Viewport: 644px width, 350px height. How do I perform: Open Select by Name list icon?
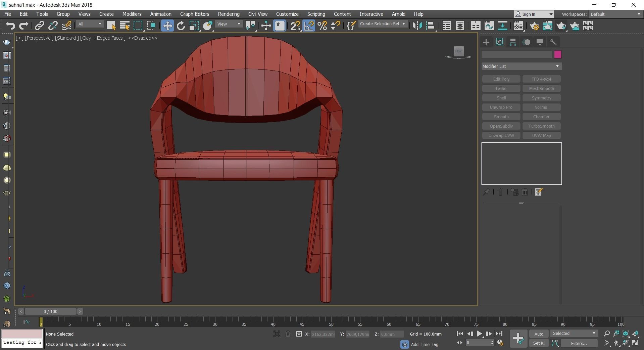pyautogui.click(x=125, y=26)
